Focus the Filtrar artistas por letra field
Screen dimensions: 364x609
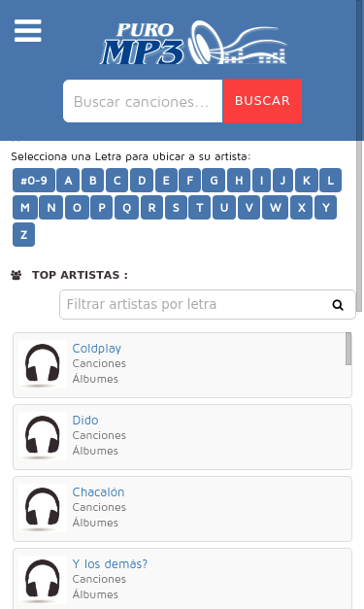pos(208,305)
